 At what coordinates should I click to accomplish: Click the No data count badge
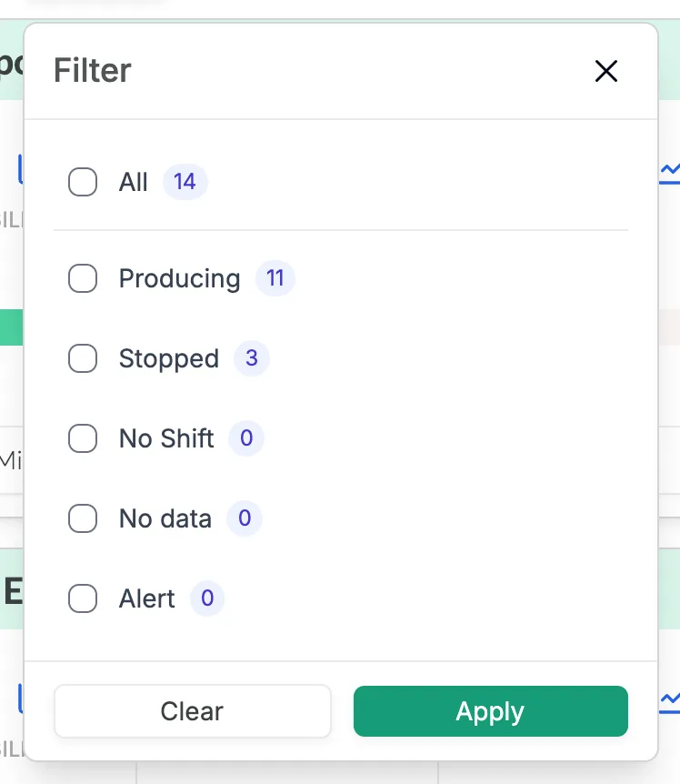(245, 518)
